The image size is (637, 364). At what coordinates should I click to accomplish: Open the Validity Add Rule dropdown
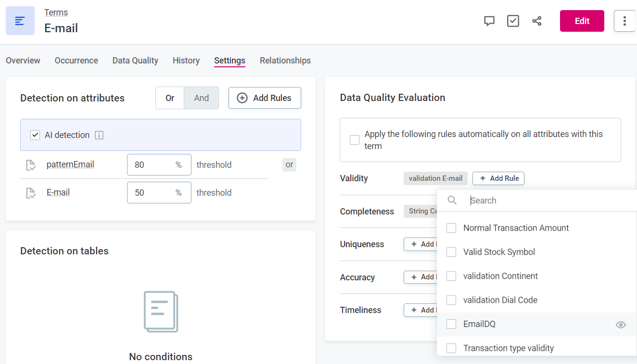[x=498, y=178]
